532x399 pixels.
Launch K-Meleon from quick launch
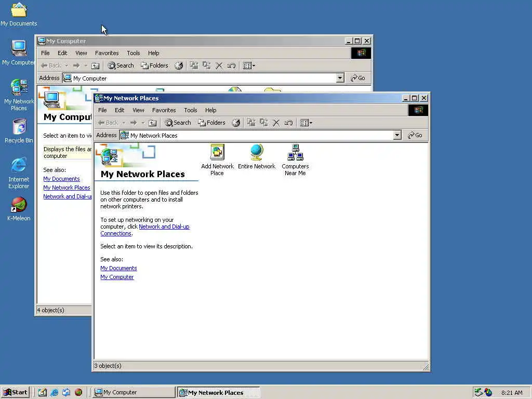(x=78, y=392)
